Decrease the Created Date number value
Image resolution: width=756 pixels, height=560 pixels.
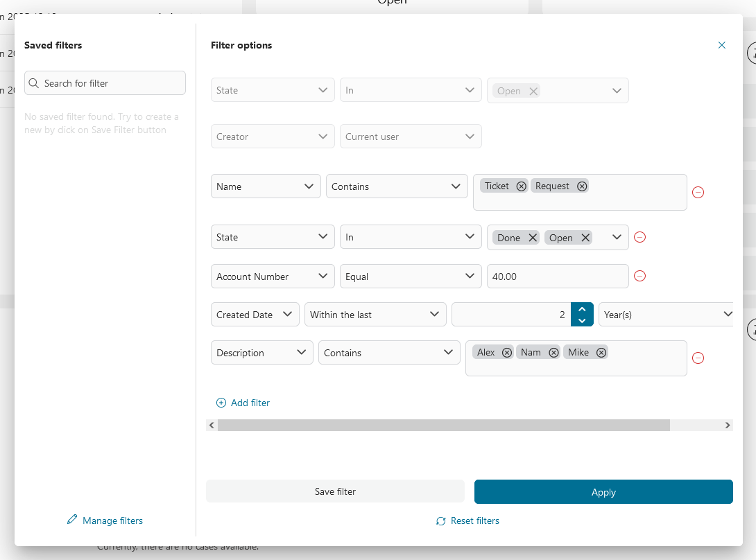click(582, 320)
